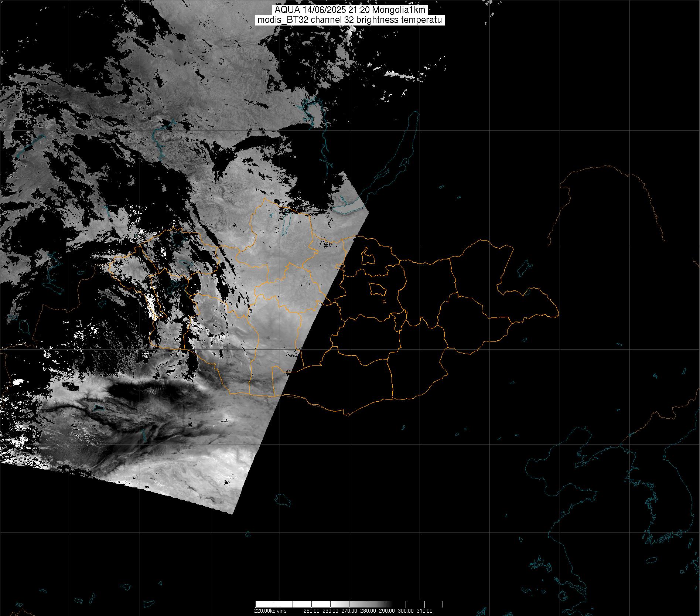This screenshot has height=616, width=700.
Task: Click the '300.00' colorbar label
Action: tap(406, 610)
